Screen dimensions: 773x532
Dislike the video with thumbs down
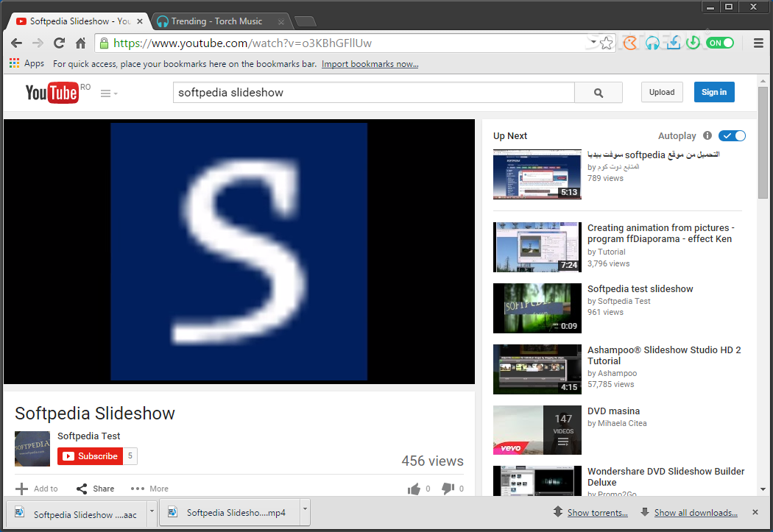(448, 489)
